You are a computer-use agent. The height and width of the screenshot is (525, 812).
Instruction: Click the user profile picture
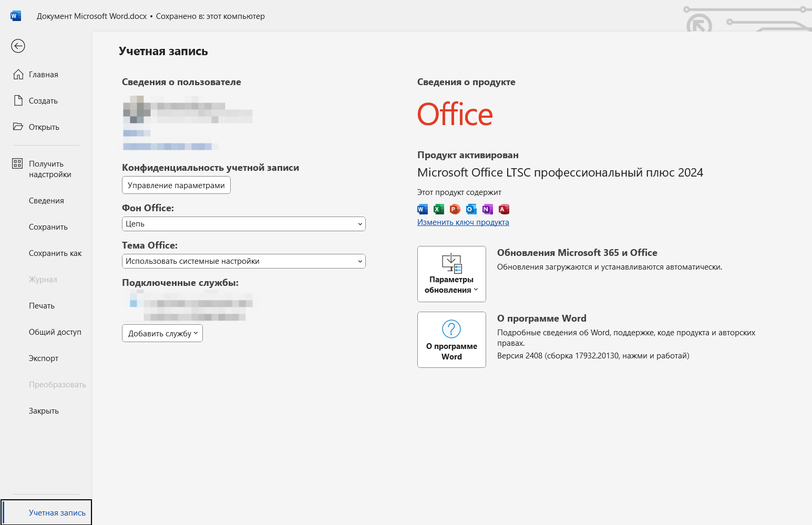point(137,109)
